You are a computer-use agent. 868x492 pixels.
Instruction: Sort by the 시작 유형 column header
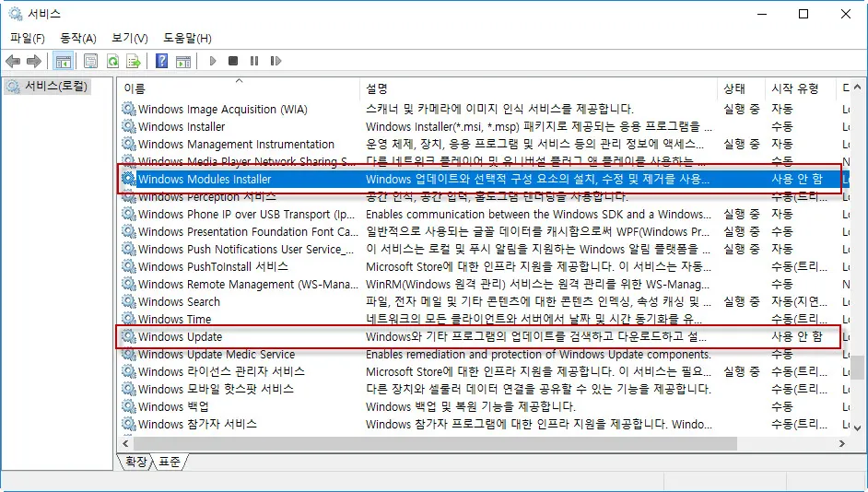pyautogui.click(x=794, y=88)
